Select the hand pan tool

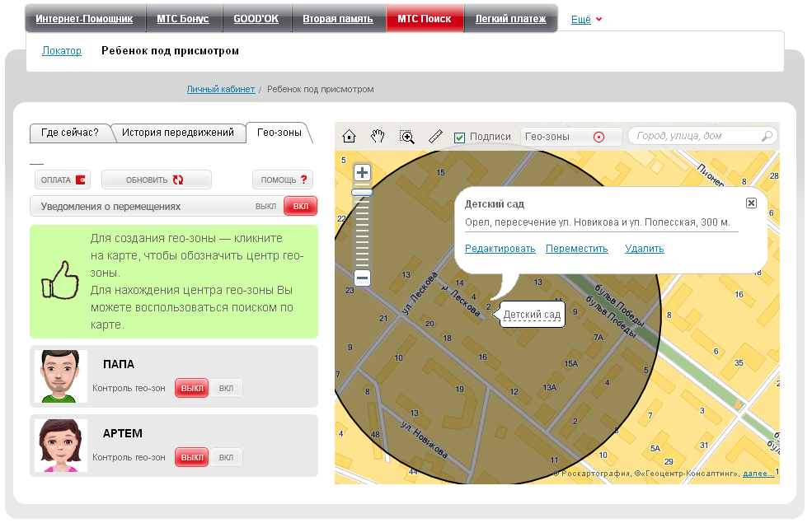[378, 136]
